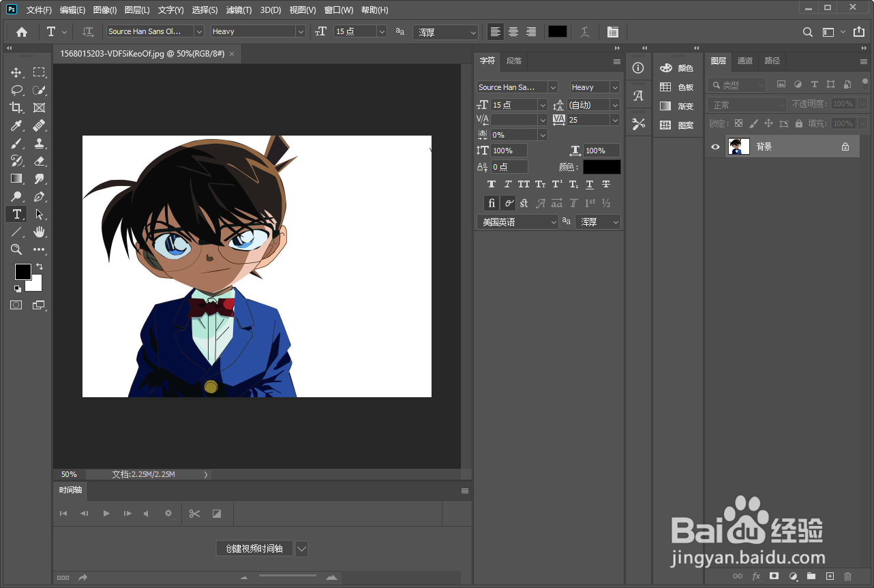Click center text alignment button
This screenshot has height=588, width=874.
[513, 31]
